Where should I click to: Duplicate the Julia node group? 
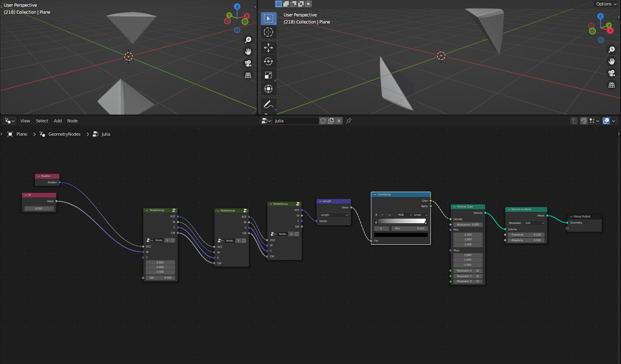pyautogui.click(x=331, y=121)
